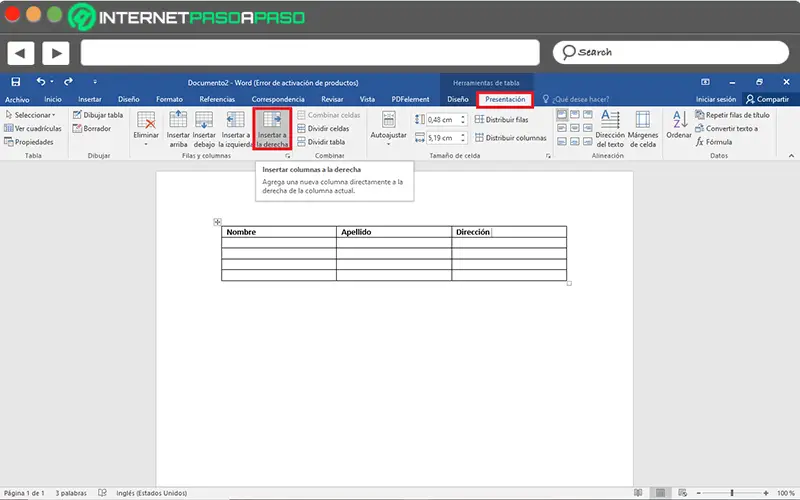The width and height of the screenshot is (800, 500).
Task: Select align bottom right icon
Action: point(588,142)
